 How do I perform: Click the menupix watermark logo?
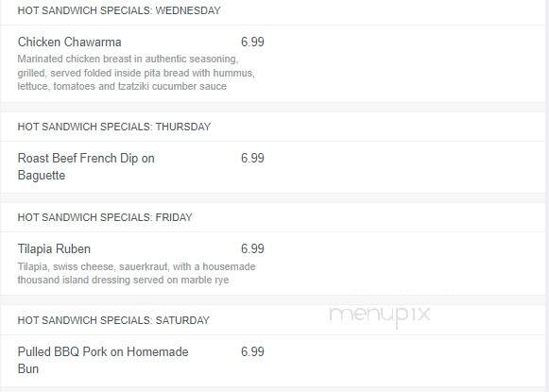tap(380, 315)
